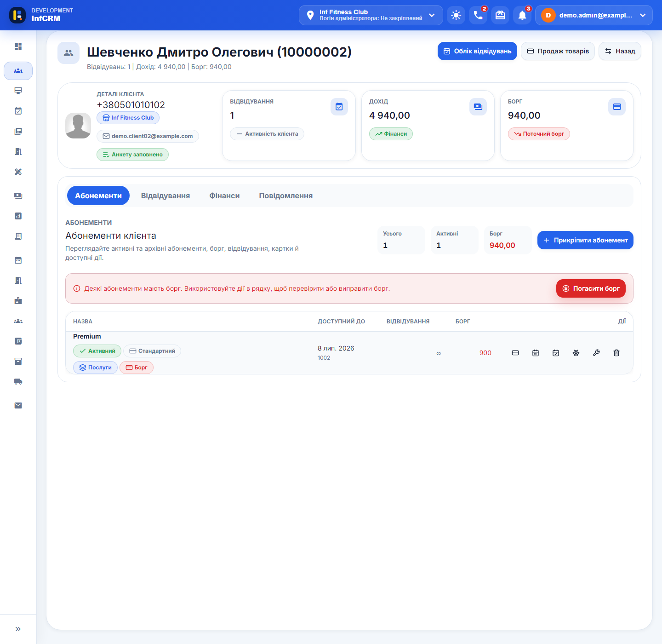Switch to the Фінанси tab
The image size is (662, 644).
(x=224, y=195)
